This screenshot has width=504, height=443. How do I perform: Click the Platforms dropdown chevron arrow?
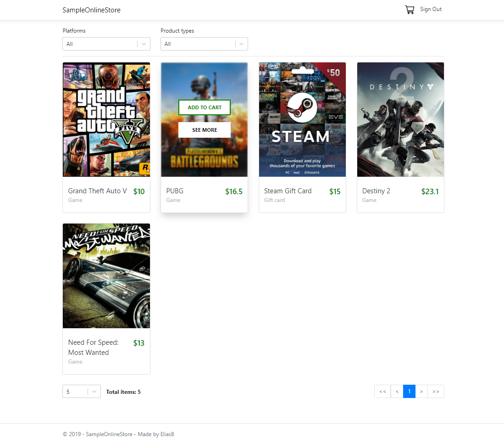pyautogui.click(x=144, y=44)
